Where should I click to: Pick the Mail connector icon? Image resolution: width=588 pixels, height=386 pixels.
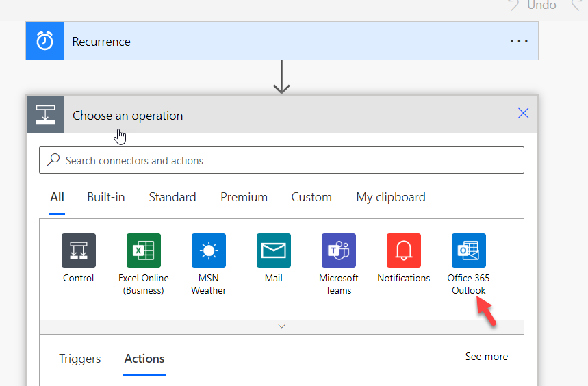pos(274,250)
